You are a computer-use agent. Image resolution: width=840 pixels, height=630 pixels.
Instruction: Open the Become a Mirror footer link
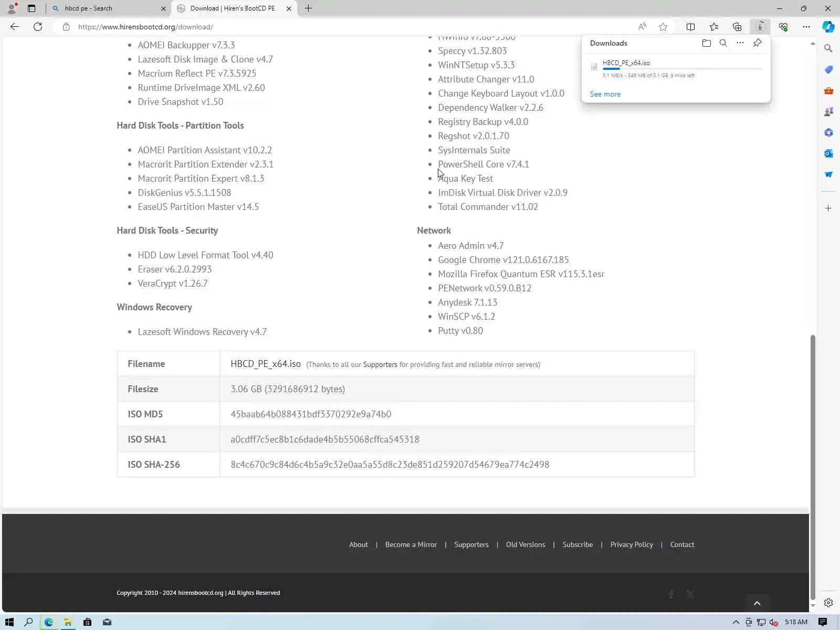(411, 544)
